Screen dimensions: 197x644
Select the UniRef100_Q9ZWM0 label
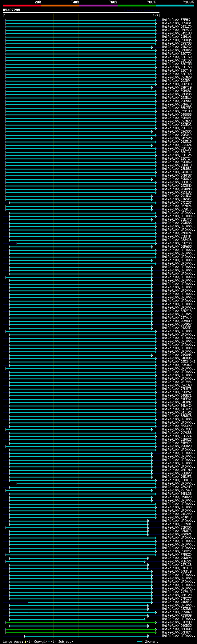click(x=177, y=186)
